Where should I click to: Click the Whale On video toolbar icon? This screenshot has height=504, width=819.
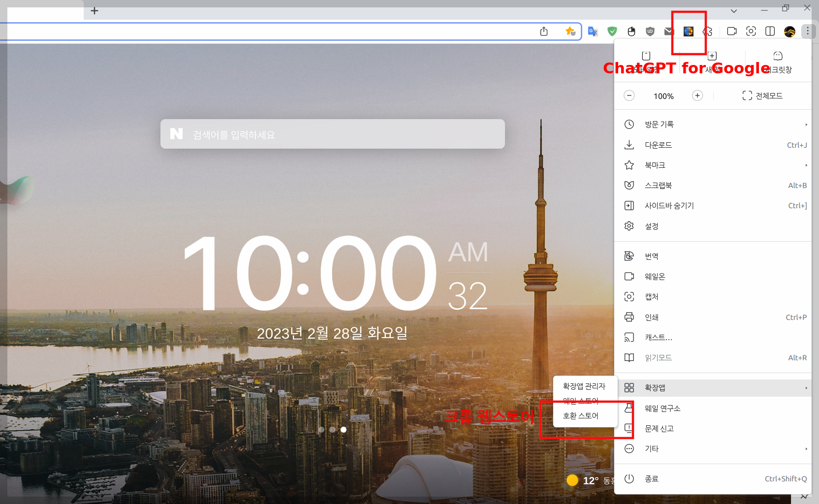click(732, 31)
